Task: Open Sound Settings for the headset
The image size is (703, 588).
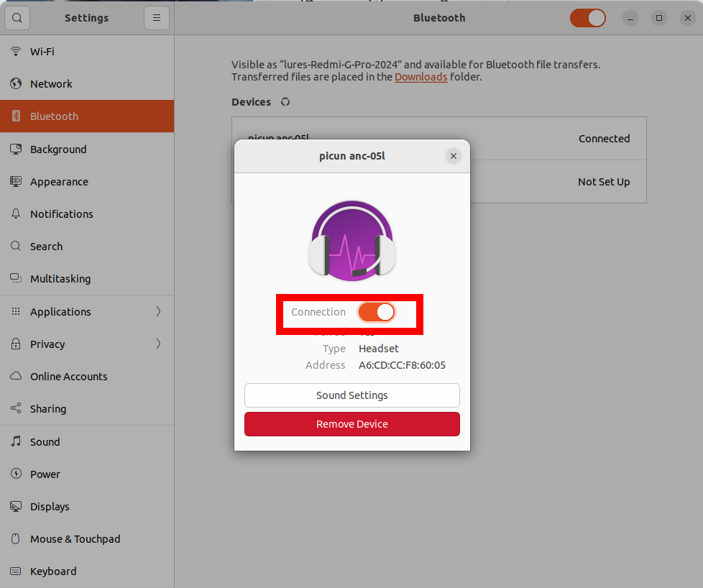Action: [352, 395]
